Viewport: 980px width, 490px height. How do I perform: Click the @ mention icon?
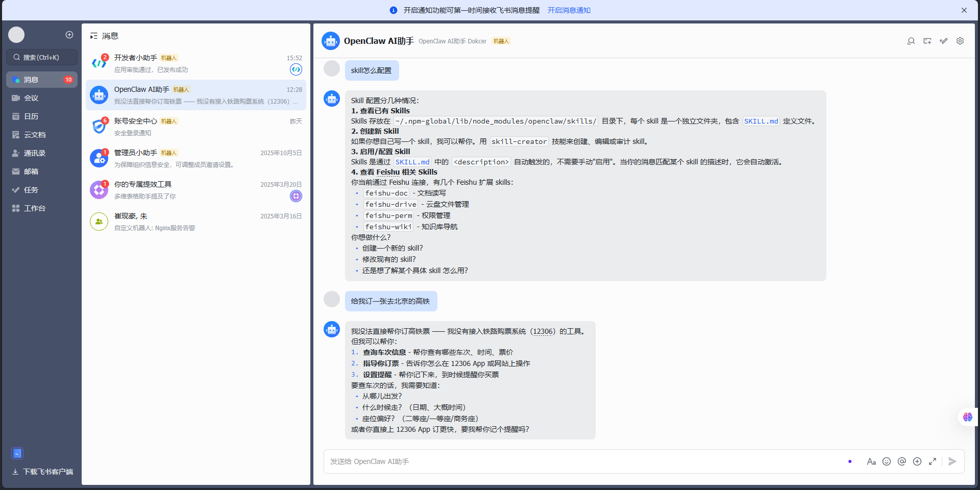pyautogui.click(x=902, y=461)
